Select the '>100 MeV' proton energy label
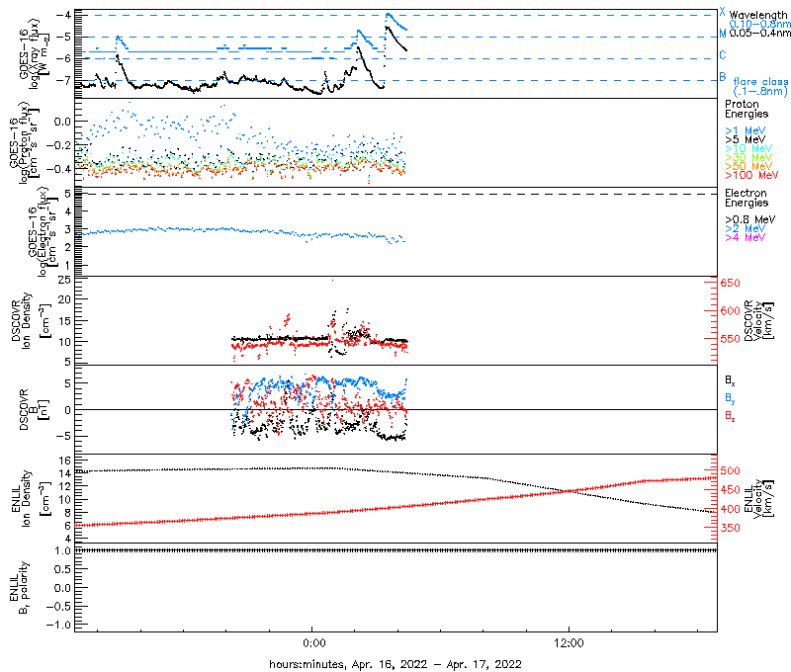 click(x=751, y=175)
